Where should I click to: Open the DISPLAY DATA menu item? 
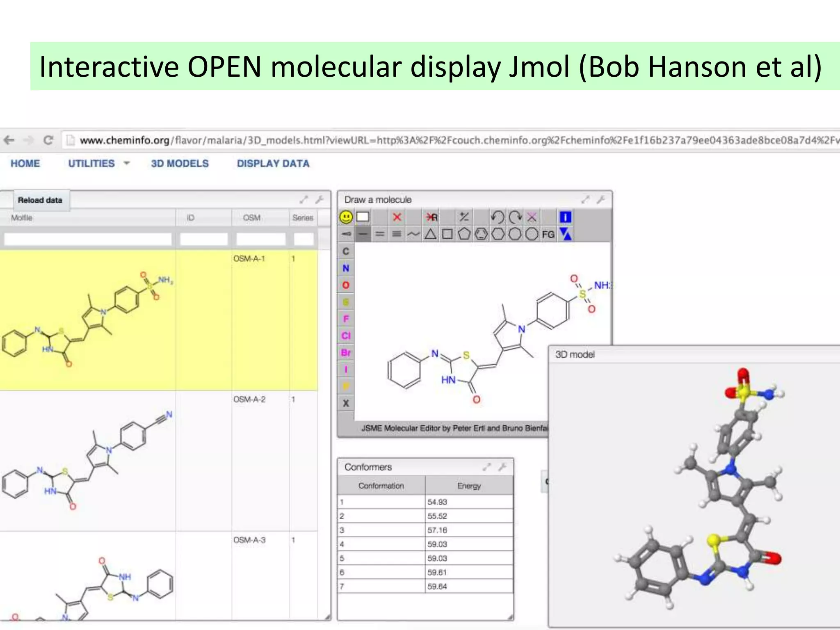click(x=273, y=163)
